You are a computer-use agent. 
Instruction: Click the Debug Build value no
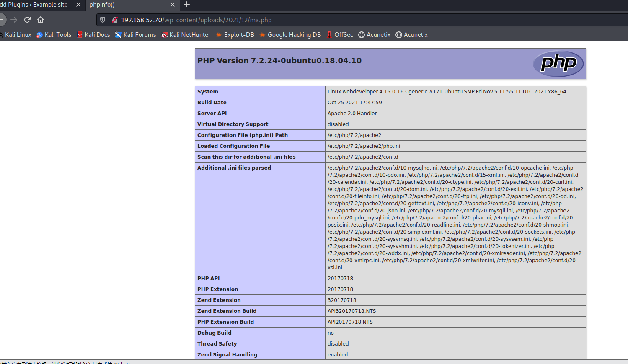[x=331, y=333]
